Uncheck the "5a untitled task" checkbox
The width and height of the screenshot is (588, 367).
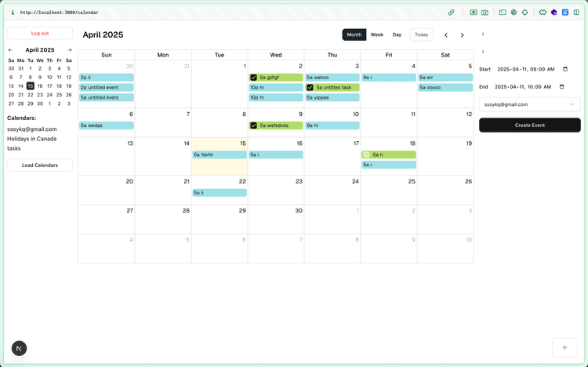[310, 88]
